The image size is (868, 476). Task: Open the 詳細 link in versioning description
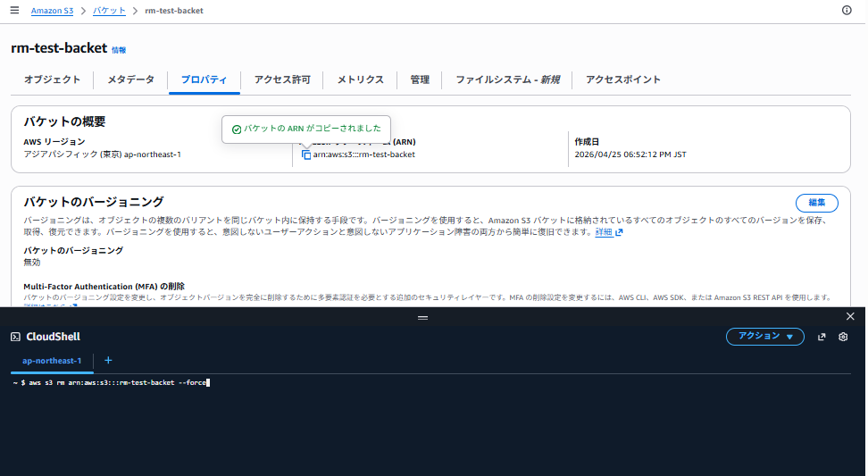[604, 232]
